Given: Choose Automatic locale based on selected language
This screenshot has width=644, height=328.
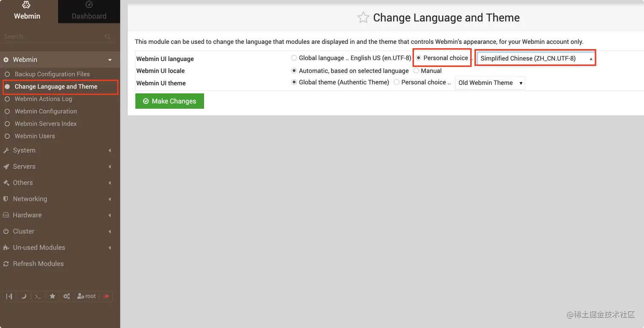Looking at the screenshot, I should pyautogui.click(x=294, y=71).
